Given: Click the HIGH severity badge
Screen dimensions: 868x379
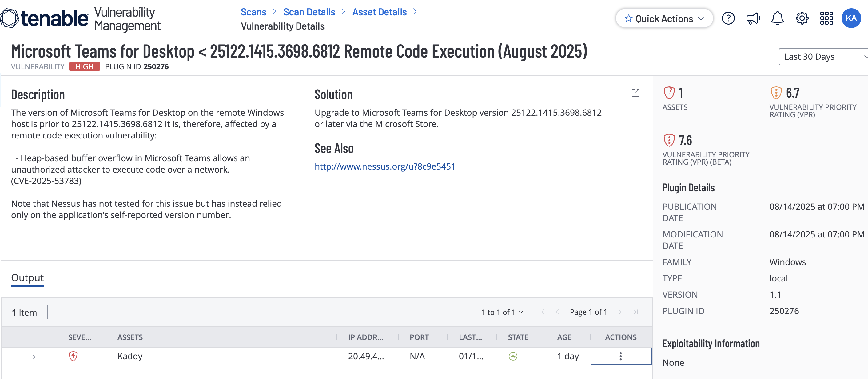Looking at the screenshot, I should [84, 66].
